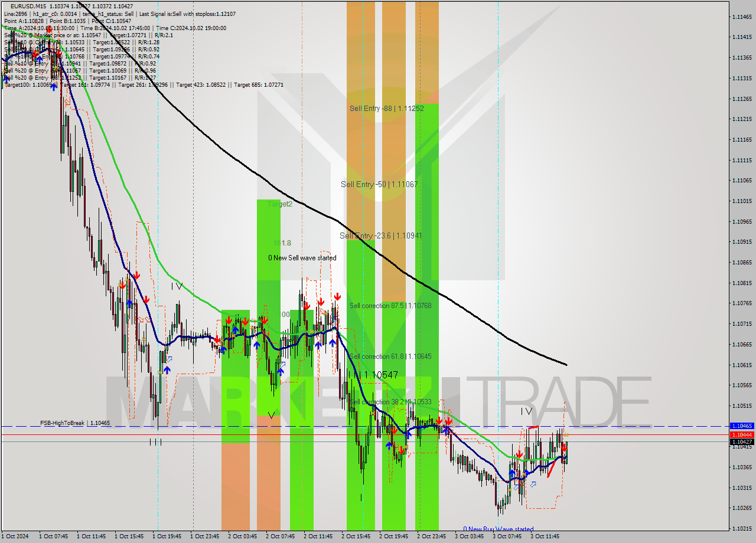Click the blue 1.10465 price tag on the axis
Viewport: 756px width, 543px height.
[742, 426]
